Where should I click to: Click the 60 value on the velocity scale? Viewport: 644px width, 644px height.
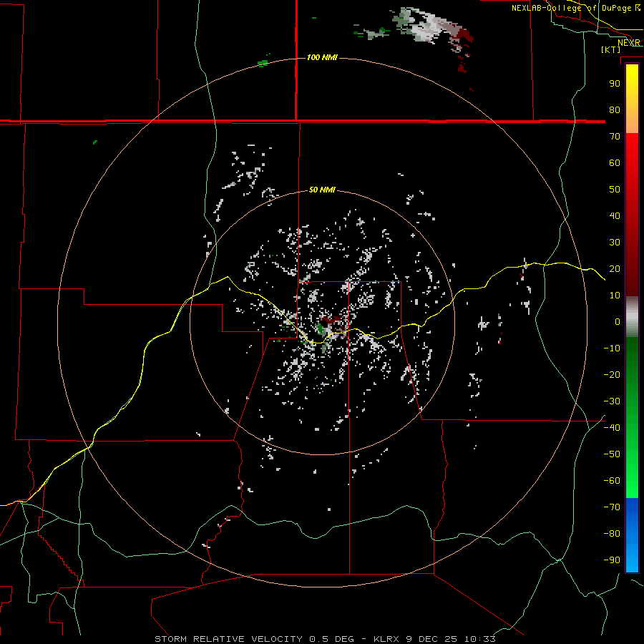615,163
